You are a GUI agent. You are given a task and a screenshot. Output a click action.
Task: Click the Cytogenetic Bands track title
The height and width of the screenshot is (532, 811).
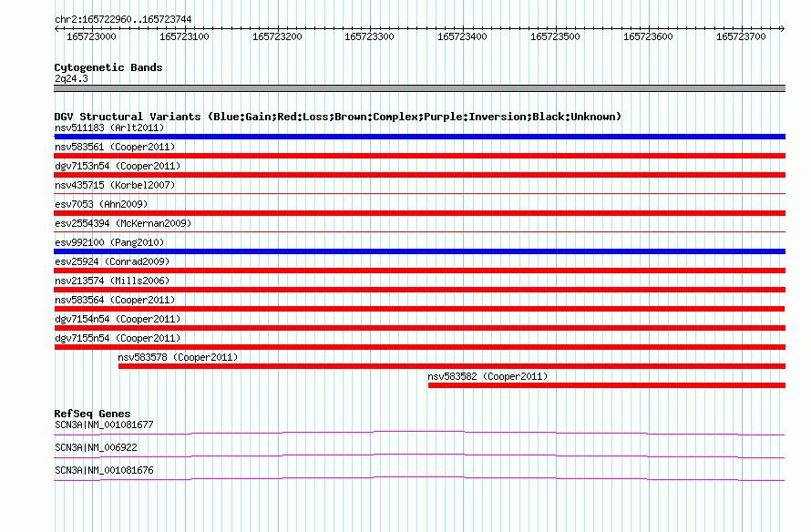click(x=108, y=67)
